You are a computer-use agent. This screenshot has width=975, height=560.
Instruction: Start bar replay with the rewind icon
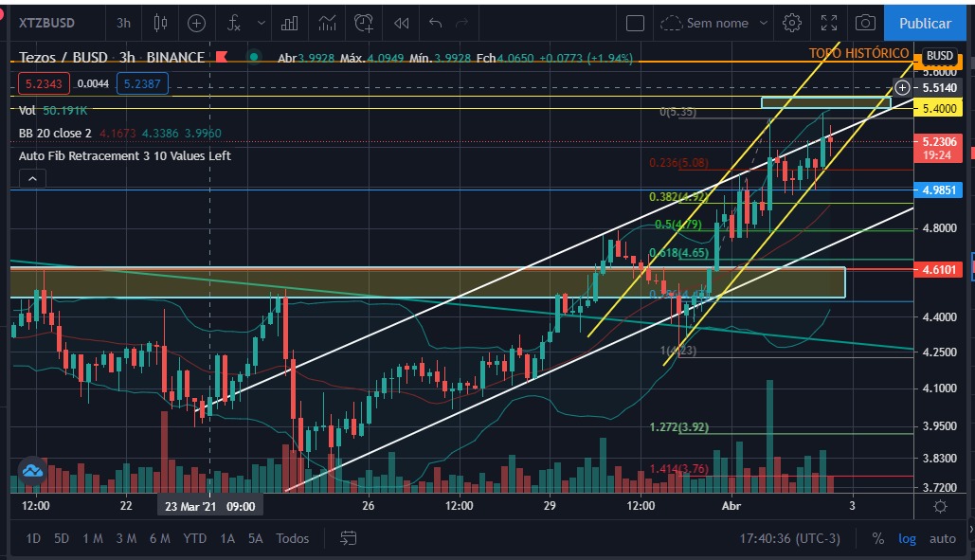pos(402,23)
